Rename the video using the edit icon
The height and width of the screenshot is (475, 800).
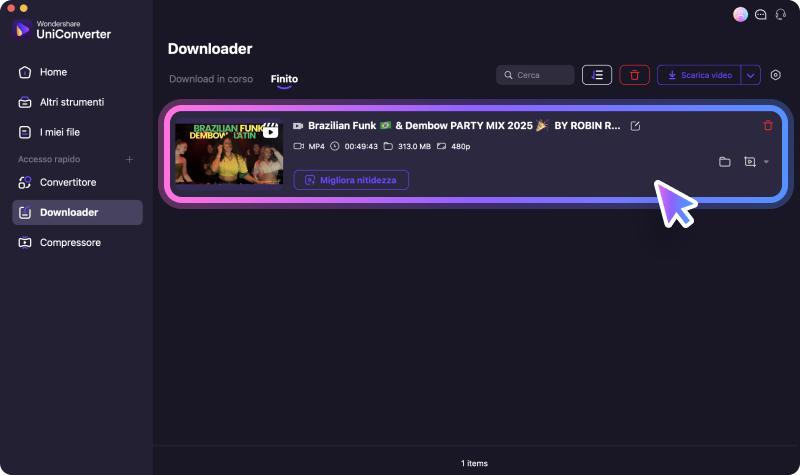(x=635, y=126)
